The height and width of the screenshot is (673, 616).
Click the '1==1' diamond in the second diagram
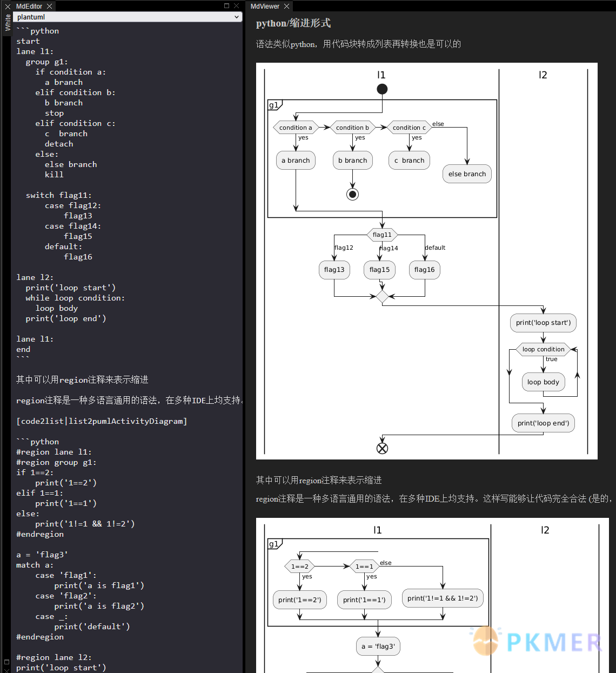pyautogui.click(x=364, y=567)
